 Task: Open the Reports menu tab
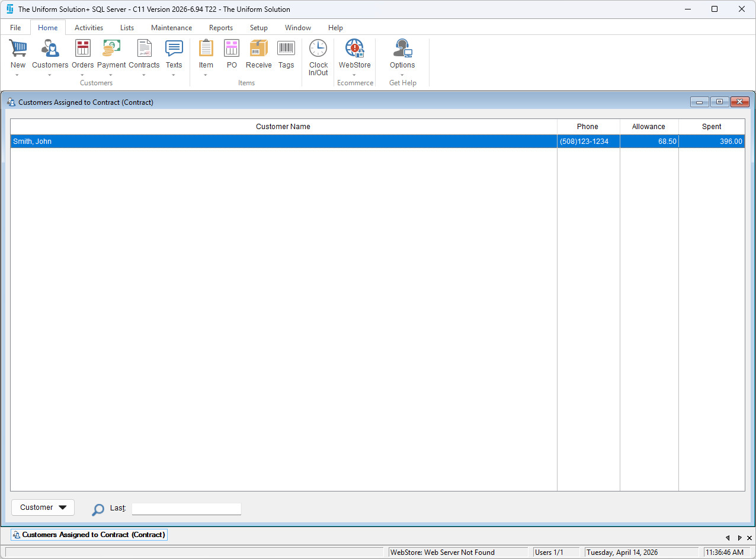point(220,28)
